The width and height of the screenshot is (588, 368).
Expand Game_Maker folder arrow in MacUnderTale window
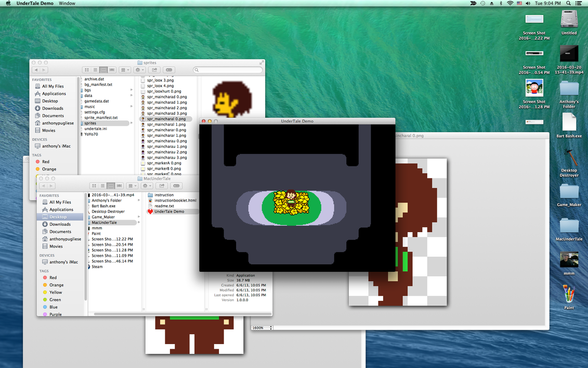point(139,217)
